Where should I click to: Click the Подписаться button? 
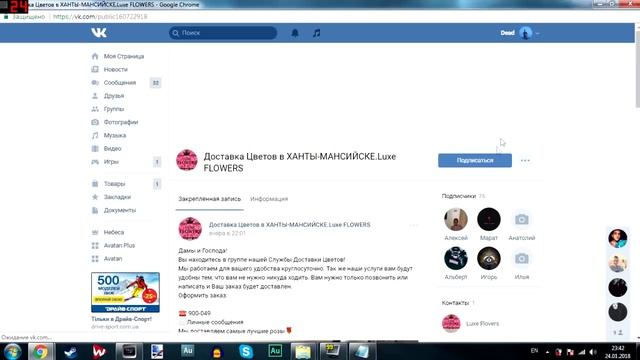475,160
